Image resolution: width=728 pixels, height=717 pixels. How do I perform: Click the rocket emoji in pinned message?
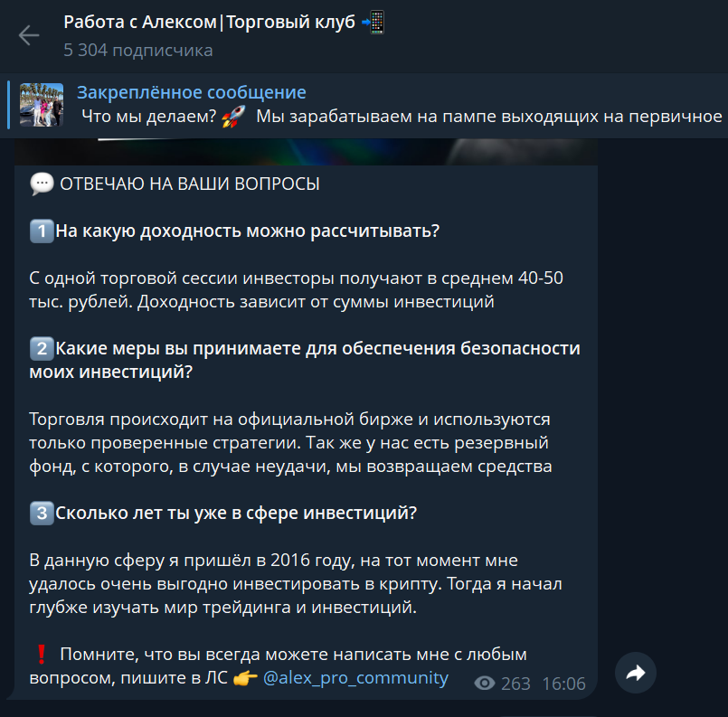click(233, 117)
